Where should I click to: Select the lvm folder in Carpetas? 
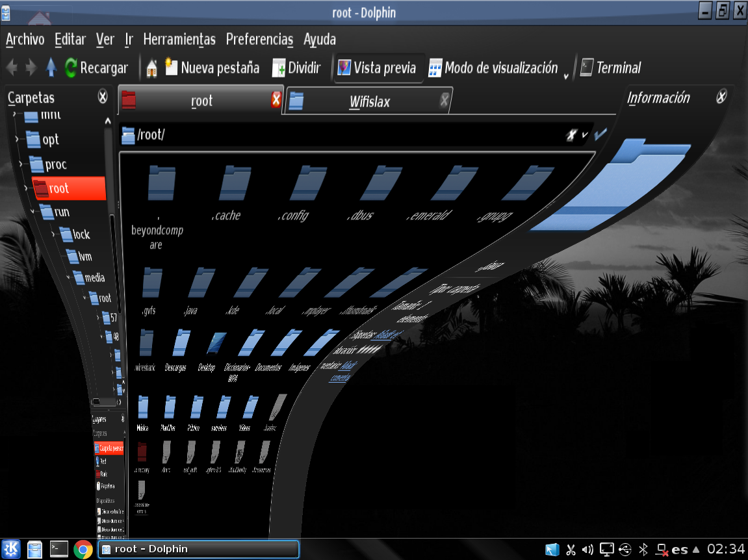coord(80,256)
